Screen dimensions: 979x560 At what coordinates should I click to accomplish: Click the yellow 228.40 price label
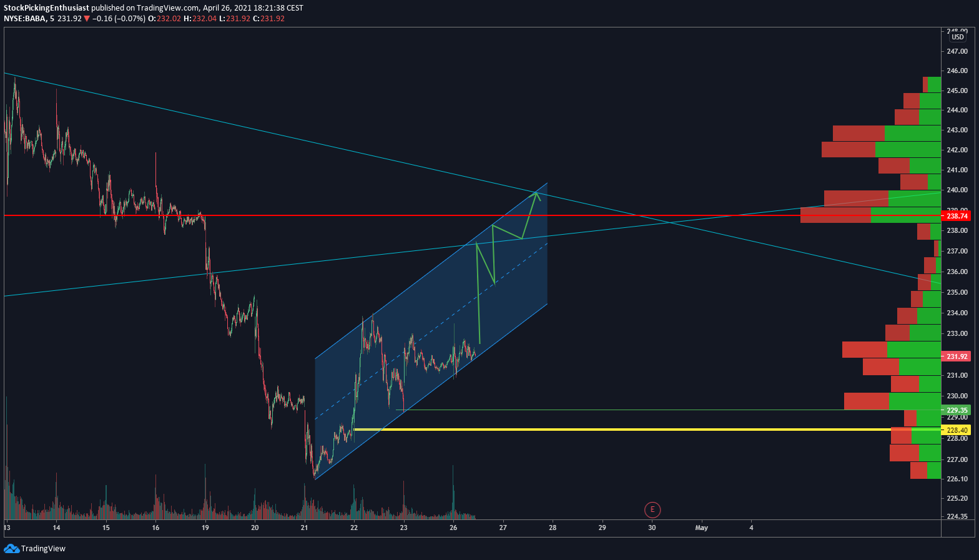[957, 430]
